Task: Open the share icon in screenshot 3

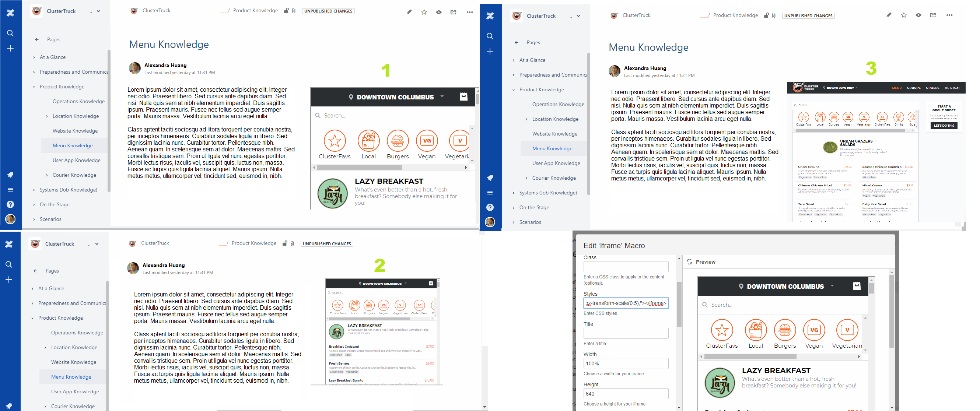Action: click(x=933, y=15)
